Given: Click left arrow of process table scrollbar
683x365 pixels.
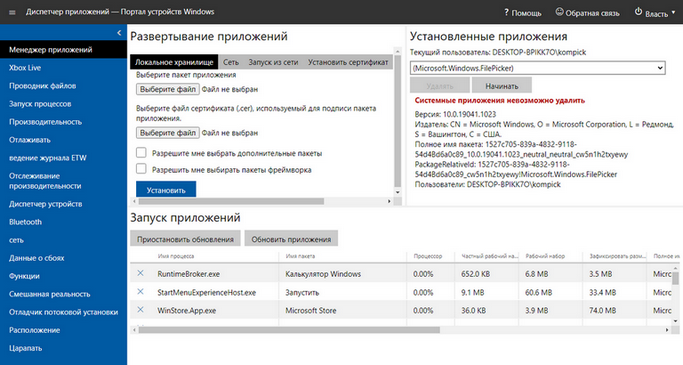Looking at the screenshot, I should 134,330.
